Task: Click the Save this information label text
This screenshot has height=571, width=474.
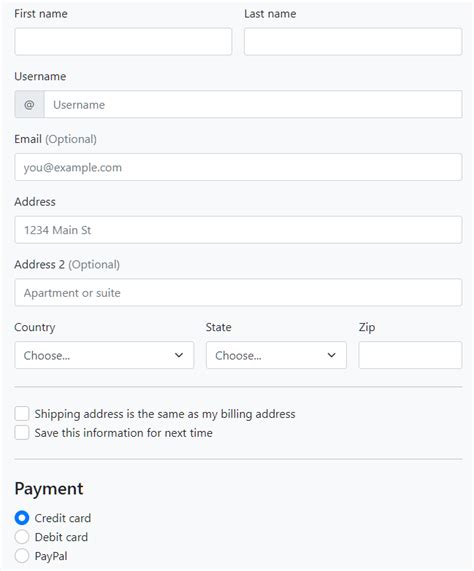Action: (x=123, y=433)
